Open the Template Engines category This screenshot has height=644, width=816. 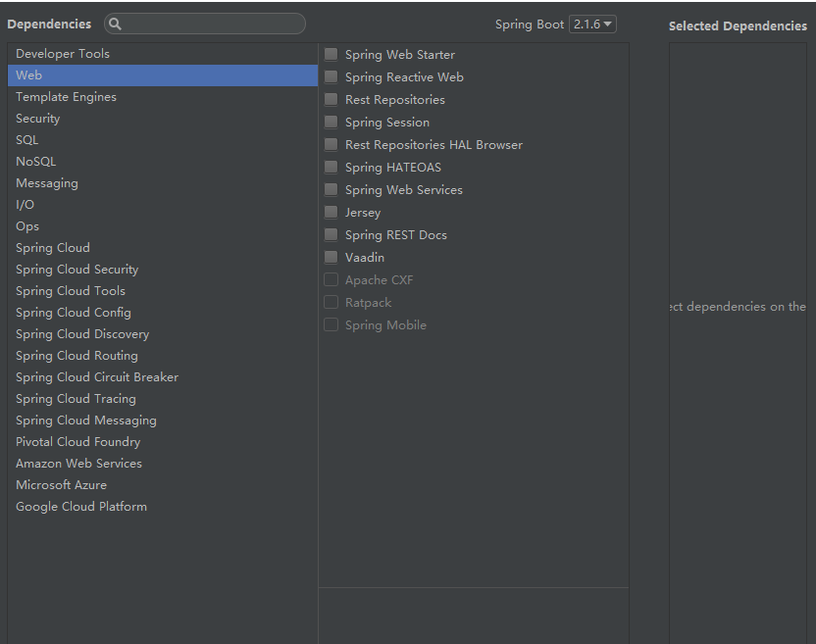pyautogui.click(x=163, y=97)
